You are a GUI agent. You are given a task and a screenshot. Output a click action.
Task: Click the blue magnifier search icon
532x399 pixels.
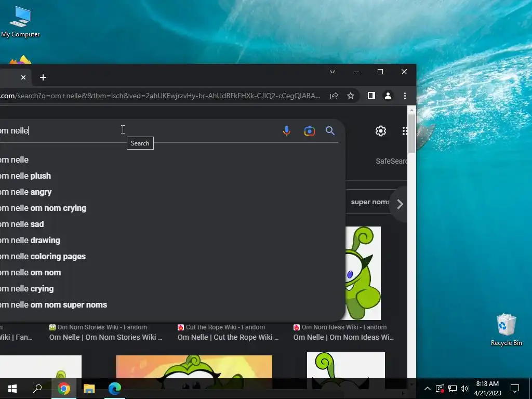click(x=330, y=131)
